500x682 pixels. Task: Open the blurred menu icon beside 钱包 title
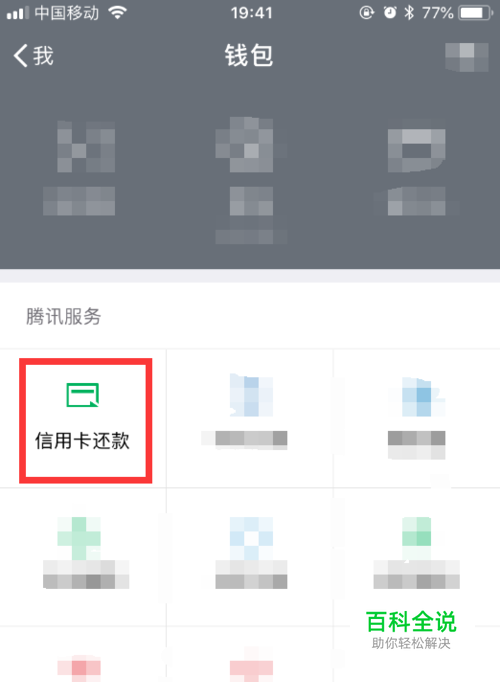[x=467, y=57]
